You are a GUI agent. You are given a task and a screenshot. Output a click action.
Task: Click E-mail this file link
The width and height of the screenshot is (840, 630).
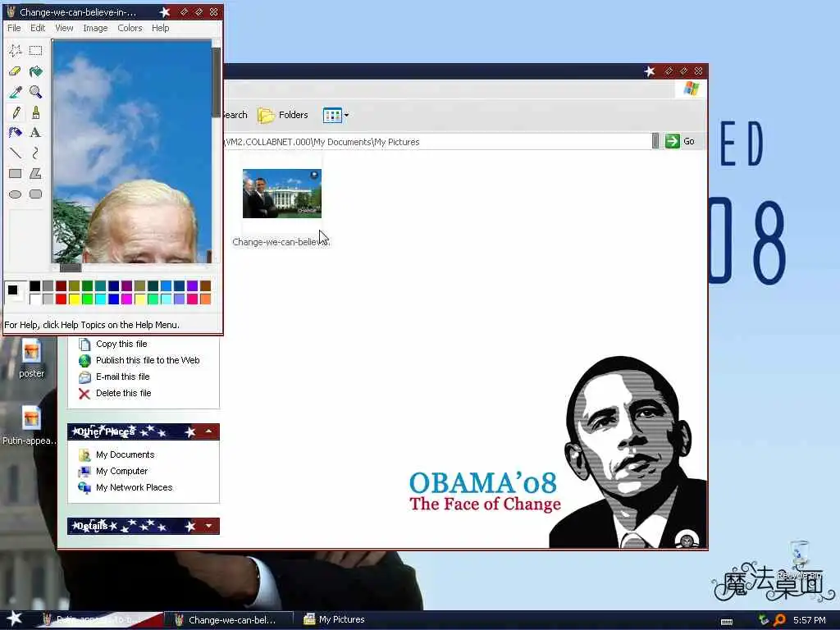123,377
